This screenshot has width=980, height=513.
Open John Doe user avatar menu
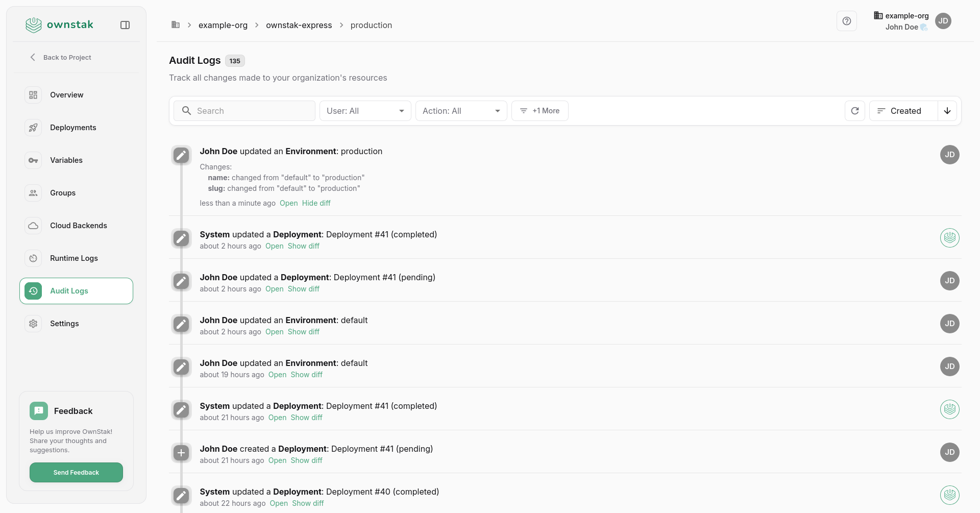point(943,21)
